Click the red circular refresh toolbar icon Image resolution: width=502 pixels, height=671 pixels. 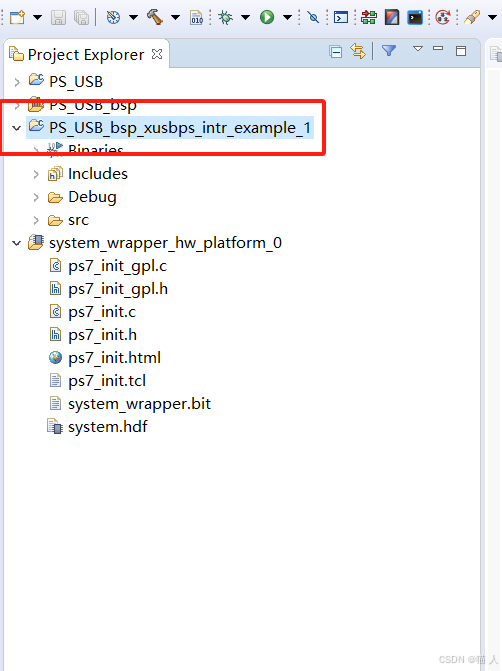point(443,18)
